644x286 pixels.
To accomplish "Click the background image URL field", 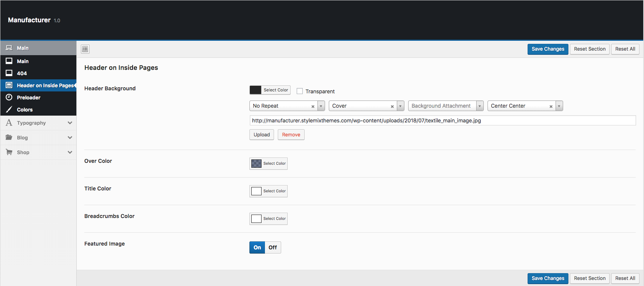I will (x=442, y=121).
